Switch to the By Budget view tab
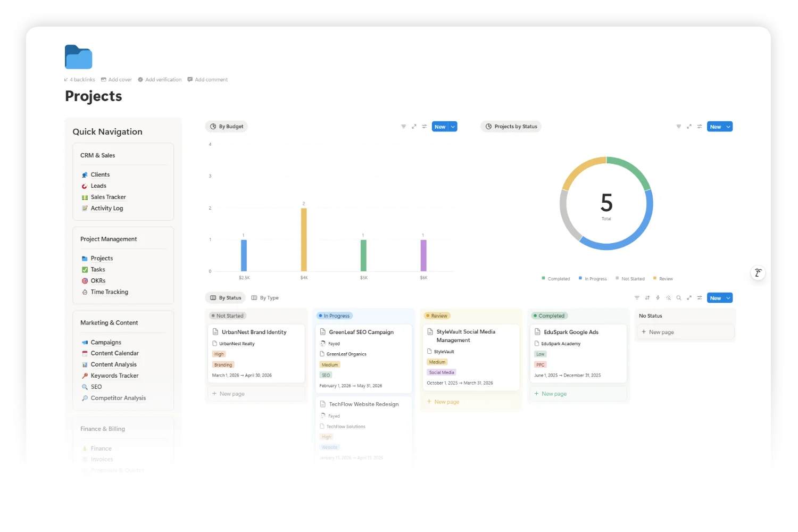This screenshot has width=798, height=532. (x=227, y=127)
